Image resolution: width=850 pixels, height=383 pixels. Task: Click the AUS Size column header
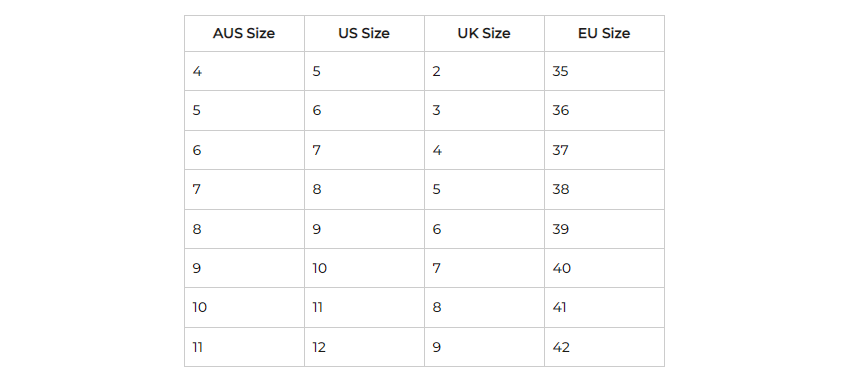tap(244, 34)
